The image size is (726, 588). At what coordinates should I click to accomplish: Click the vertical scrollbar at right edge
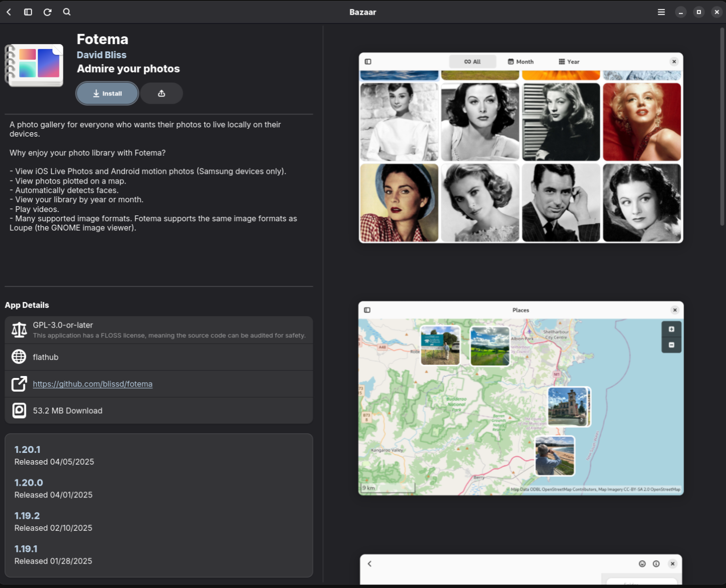coord(722,126)
